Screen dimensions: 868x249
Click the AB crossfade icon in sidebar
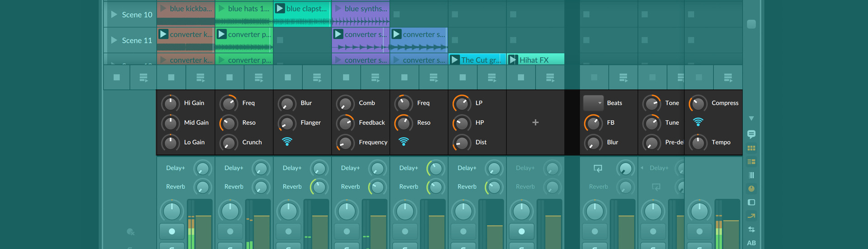pyautogui.click(x=751, y=243)
